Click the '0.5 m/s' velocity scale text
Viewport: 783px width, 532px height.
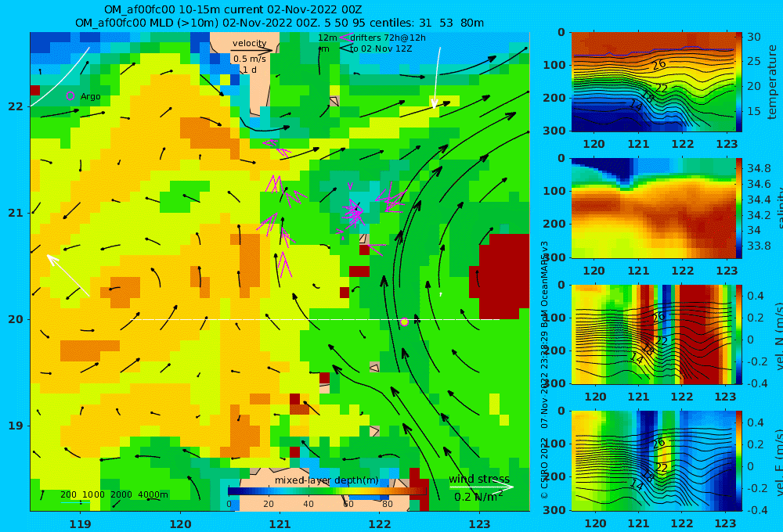pyautogui.click(x=249, y=59)
